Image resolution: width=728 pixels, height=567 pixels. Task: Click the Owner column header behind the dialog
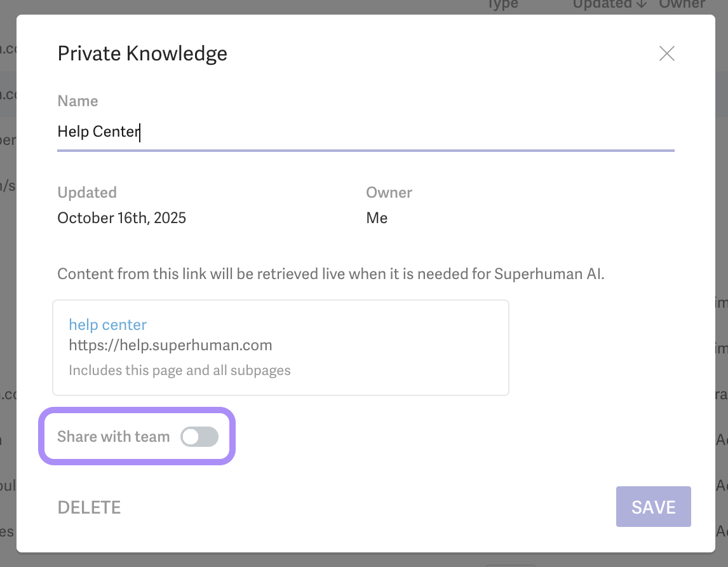(682, 4)
